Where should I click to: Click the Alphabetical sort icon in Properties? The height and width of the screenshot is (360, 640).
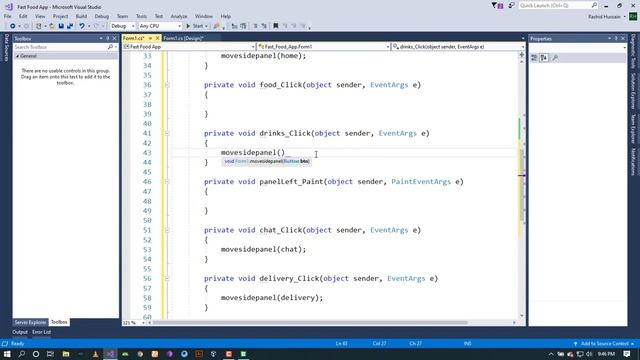point(544,58)
